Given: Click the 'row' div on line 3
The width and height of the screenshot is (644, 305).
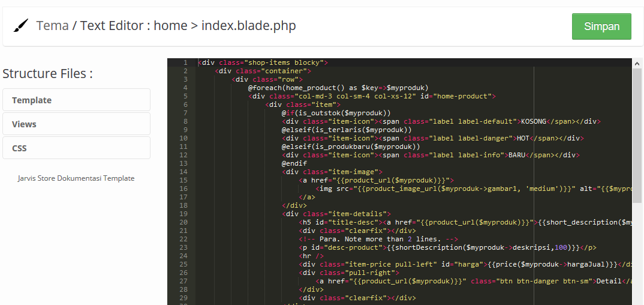Looking at the screenshot, I should (x=267, y=79).
